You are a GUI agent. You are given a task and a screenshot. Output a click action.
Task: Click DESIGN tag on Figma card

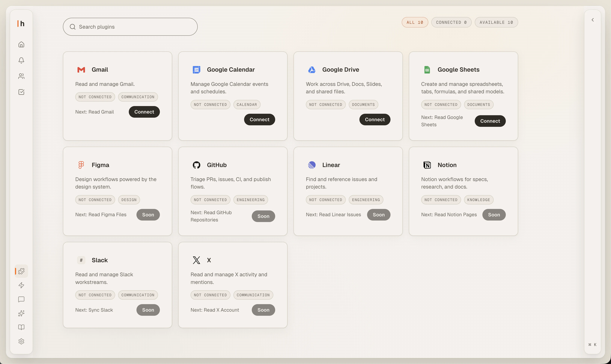pos(129,200)
